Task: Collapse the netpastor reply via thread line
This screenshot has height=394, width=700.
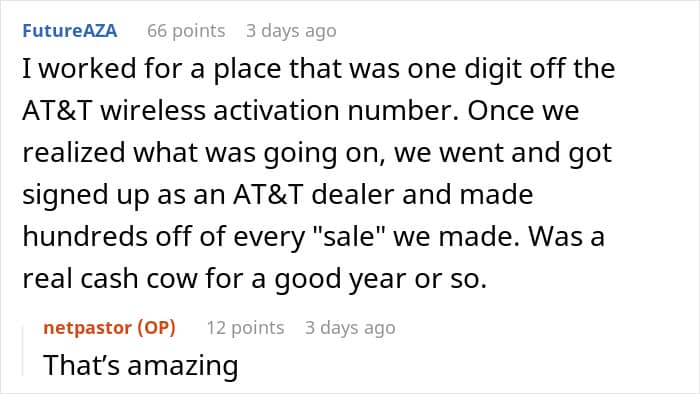Action: tap(23, 351)
